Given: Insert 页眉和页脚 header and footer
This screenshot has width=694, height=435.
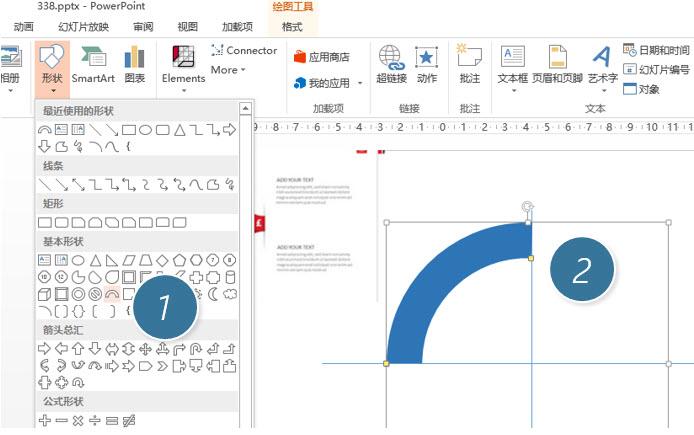Looking at the screenshot, I should click(557, 65).
